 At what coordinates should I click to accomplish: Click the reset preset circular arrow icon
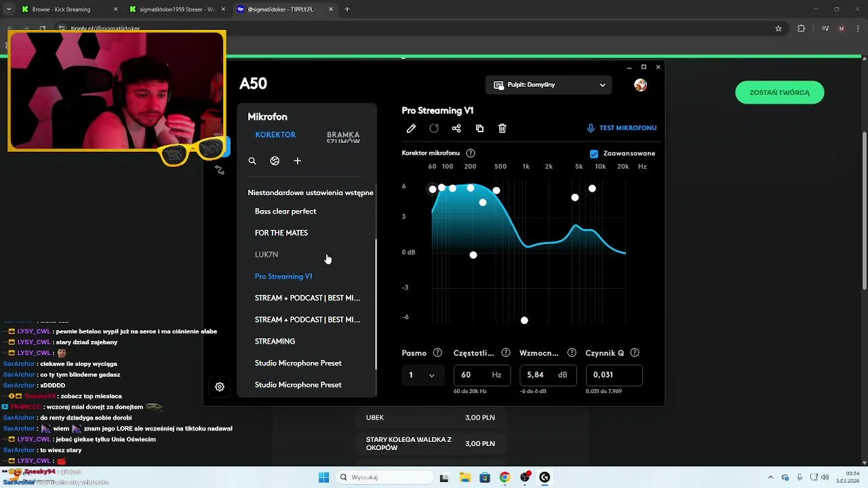pyautogui.click(x=434, y=128)
